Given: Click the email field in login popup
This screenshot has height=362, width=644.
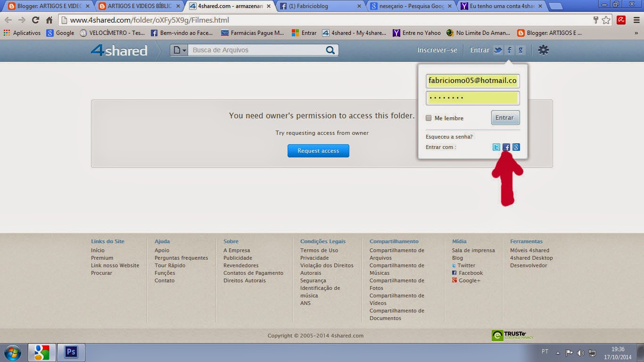Looking at the screenshot, I should [472, 81].
